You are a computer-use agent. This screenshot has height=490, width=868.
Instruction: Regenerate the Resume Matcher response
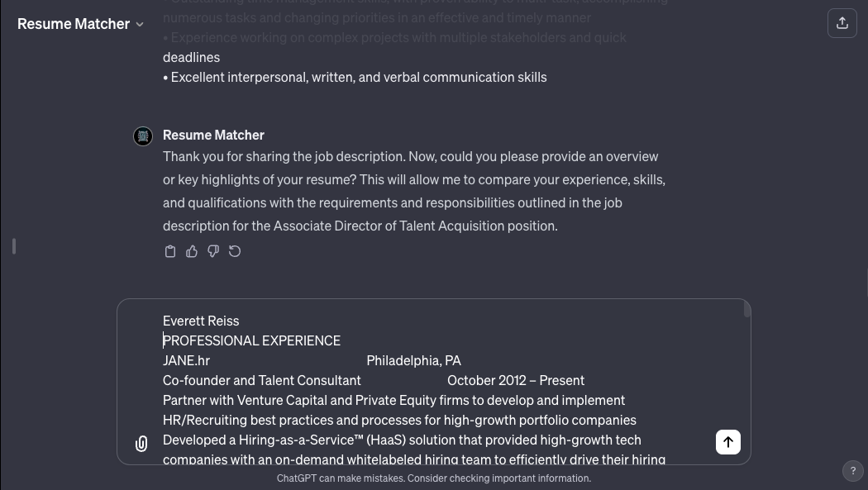point(235,252)
